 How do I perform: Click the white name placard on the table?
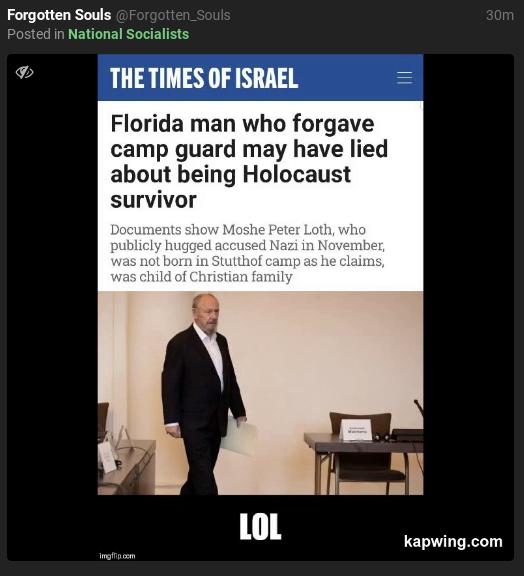pos(356,429)
